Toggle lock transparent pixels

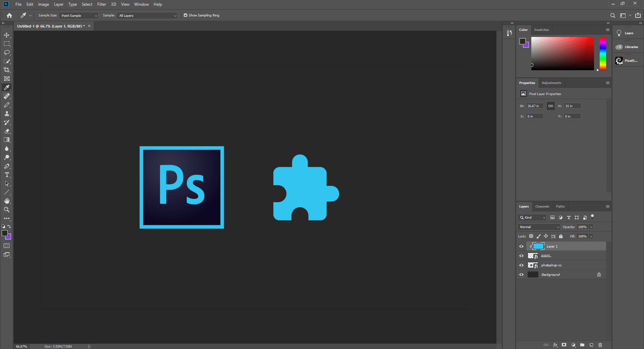click(x=531, y=236)
